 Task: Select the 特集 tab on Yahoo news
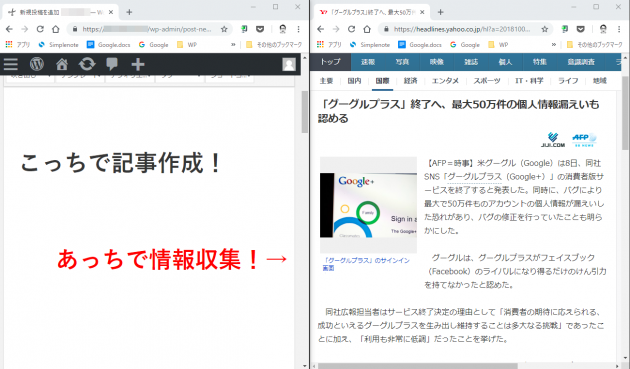(540, 62)
